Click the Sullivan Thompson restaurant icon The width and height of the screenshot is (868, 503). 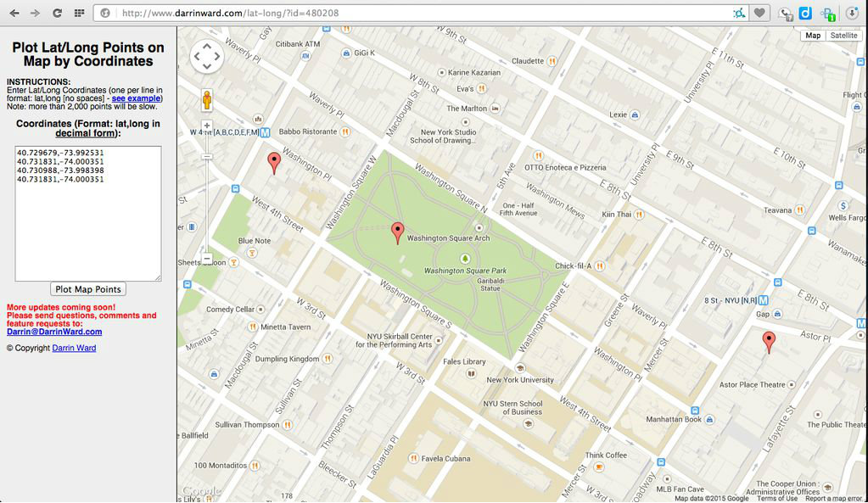pyautogui.click(x=288, y=425)
